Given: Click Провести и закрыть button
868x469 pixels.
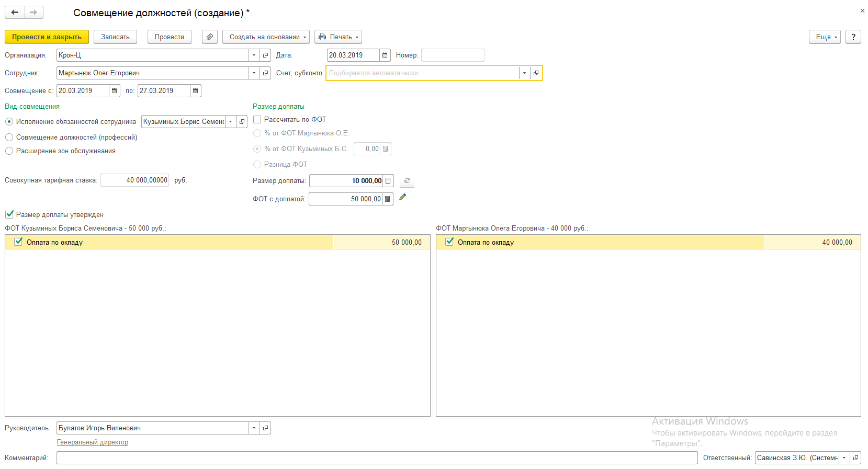Looking at the screenshot, I should pos(47,37).
